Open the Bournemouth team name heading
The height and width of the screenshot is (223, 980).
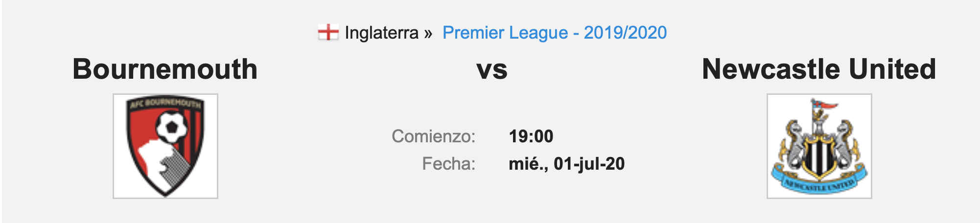[165, 69]
